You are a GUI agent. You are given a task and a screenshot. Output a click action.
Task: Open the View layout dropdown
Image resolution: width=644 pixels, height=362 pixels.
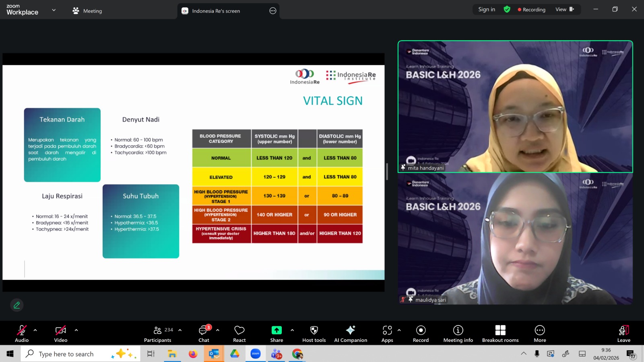point(564,10)
